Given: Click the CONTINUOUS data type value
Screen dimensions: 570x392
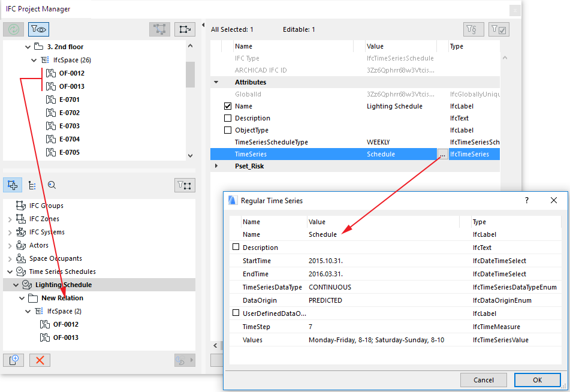Looking at the screenshot, I should pos(330,287).
